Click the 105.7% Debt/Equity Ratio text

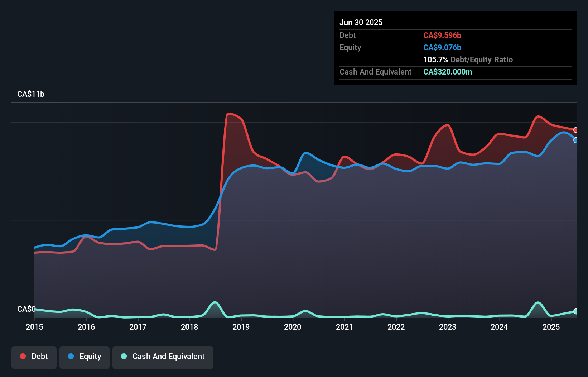click(468, 59)
